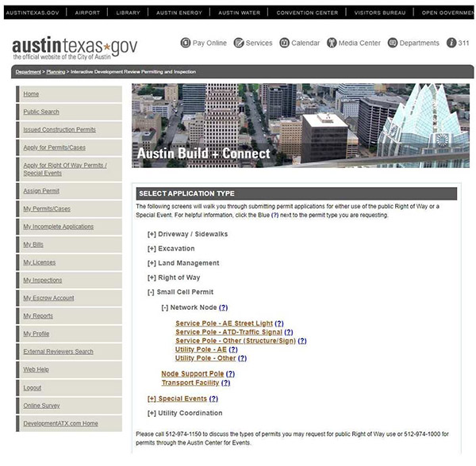Image resolution: width=476 pixels, height=466 pixels.
Task: Click Planning in the breadcrumb
Action: [56, 72]
